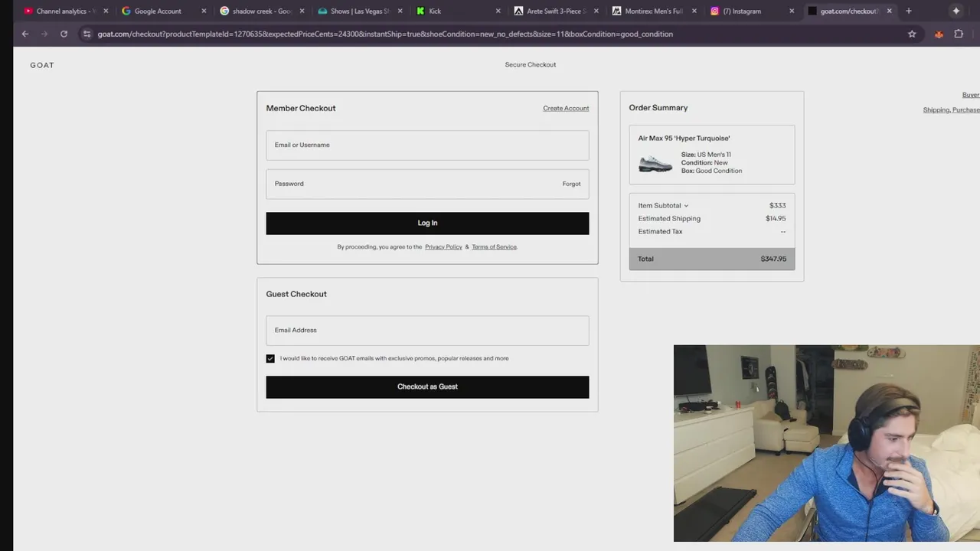Click the Email or Username field

[427, 145]
